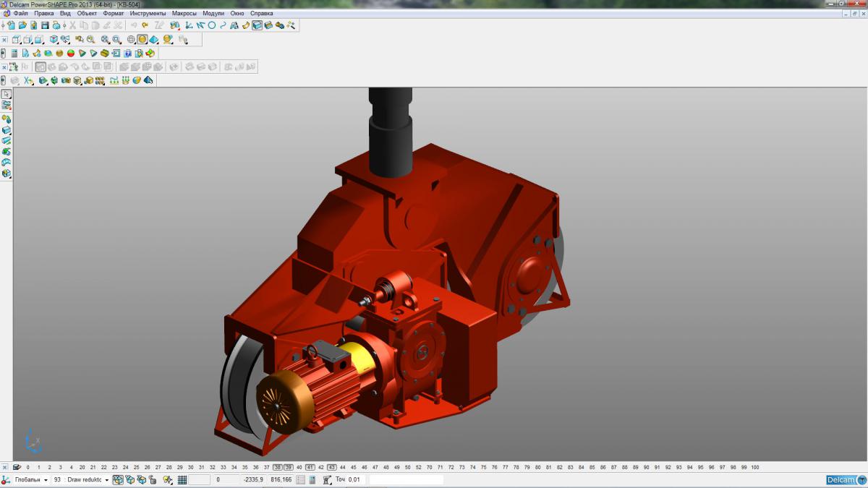Expand the 93 : Draw reduktc level dropdown
This screenshot has height=488, width=868.
(x=106, y=480)
